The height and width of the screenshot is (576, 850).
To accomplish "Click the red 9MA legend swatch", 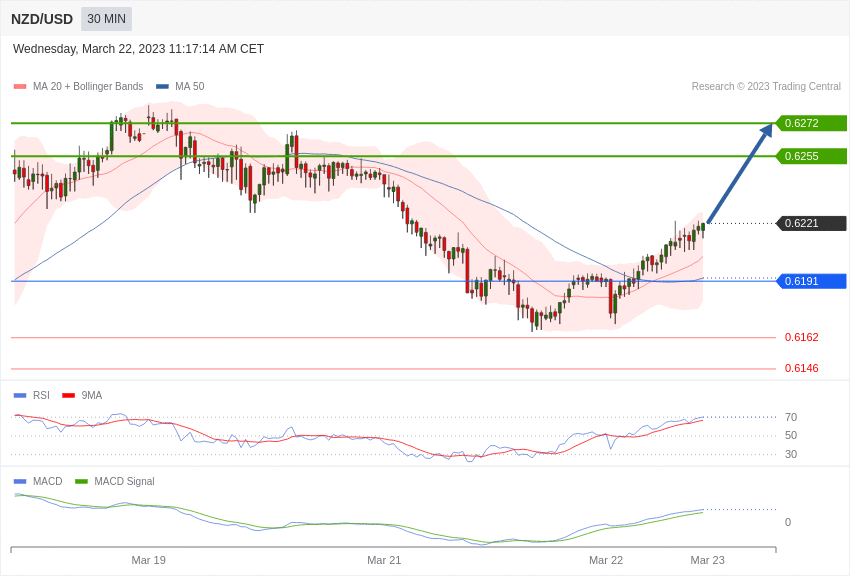I will point(69,396).
